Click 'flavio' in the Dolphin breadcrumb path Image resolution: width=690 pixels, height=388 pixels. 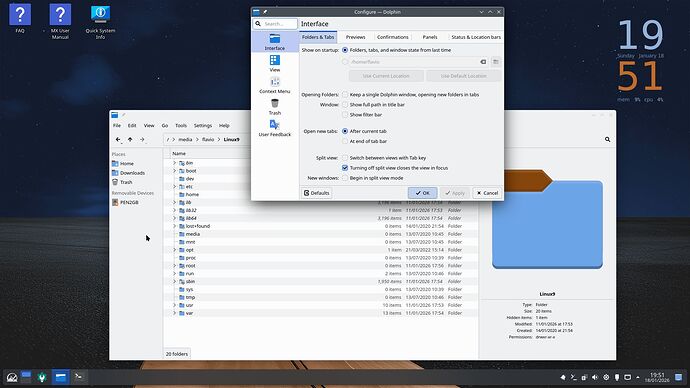pyautogui.click(x=208, y=139)
